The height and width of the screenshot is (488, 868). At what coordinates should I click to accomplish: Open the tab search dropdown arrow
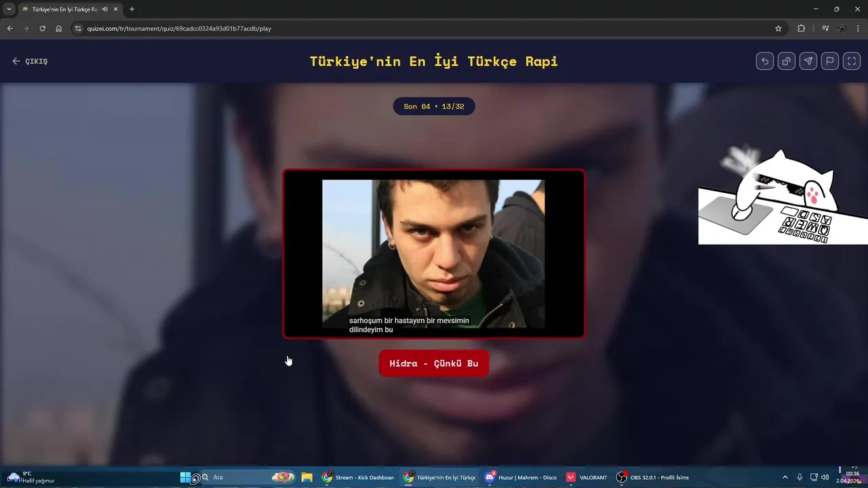pos(9,9)
